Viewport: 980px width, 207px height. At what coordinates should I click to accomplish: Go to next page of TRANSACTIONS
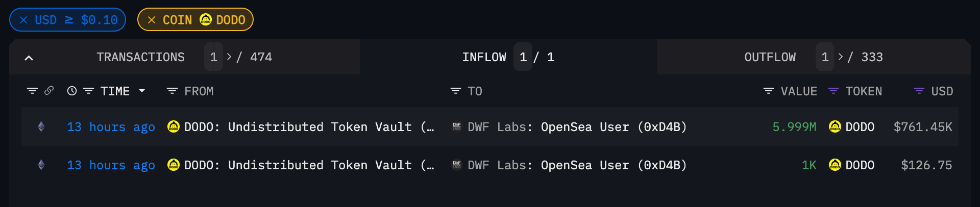pos(229,57)
